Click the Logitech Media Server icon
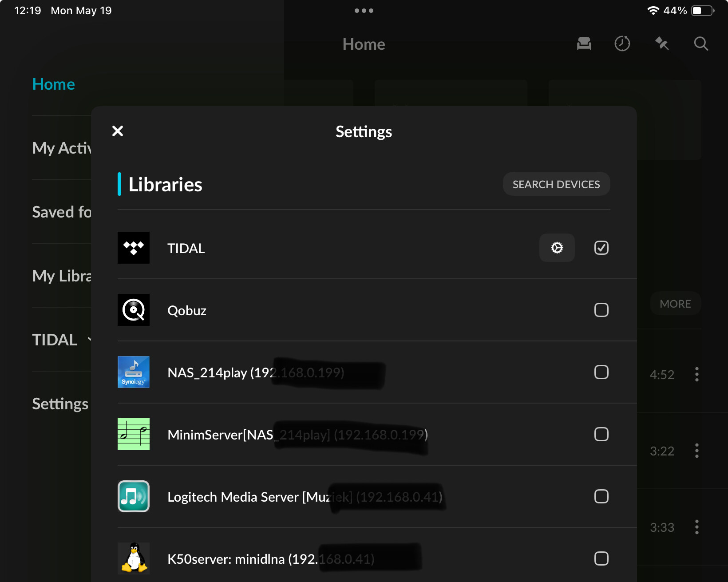 [134, 496]
